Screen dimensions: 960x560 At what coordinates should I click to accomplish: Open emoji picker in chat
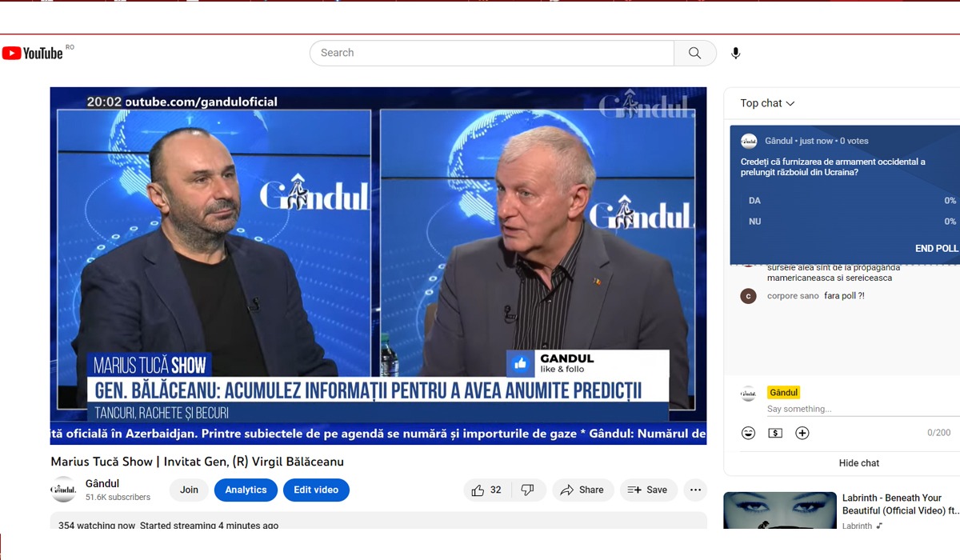tap(748, 433)
